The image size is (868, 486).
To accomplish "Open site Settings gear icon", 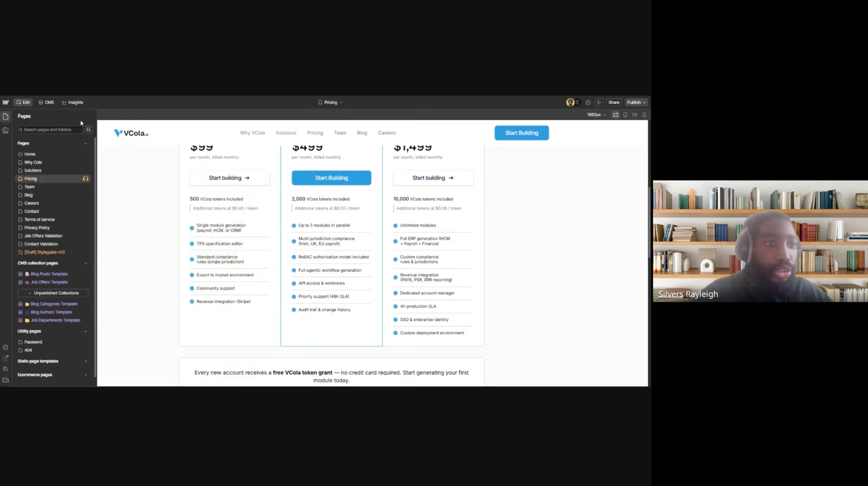I will click(x=5, y=347).
